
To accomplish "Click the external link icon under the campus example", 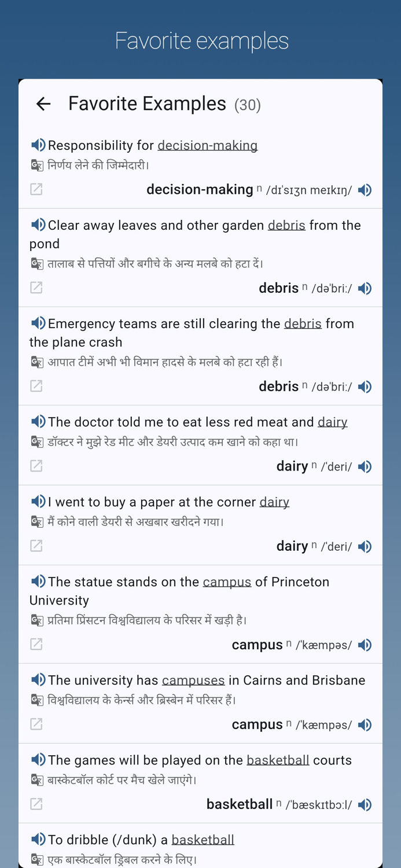I will 36,645.
